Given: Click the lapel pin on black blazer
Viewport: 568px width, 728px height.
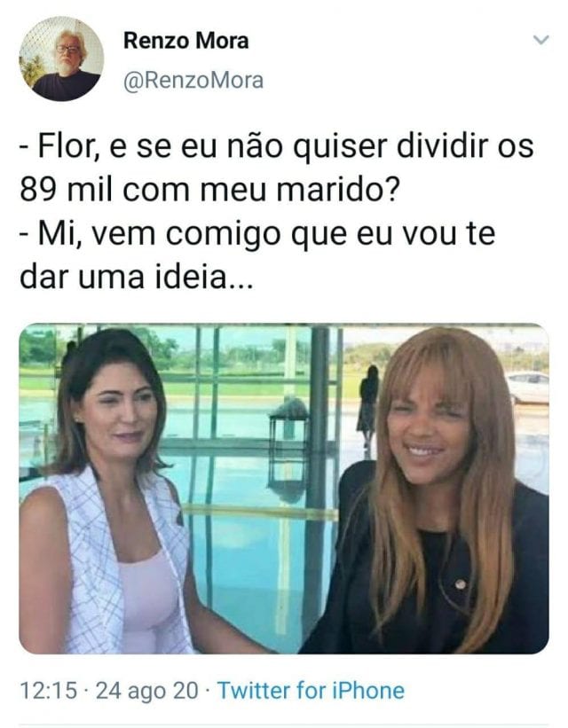Looking at the screenshot, I should [x=460, y=583].
